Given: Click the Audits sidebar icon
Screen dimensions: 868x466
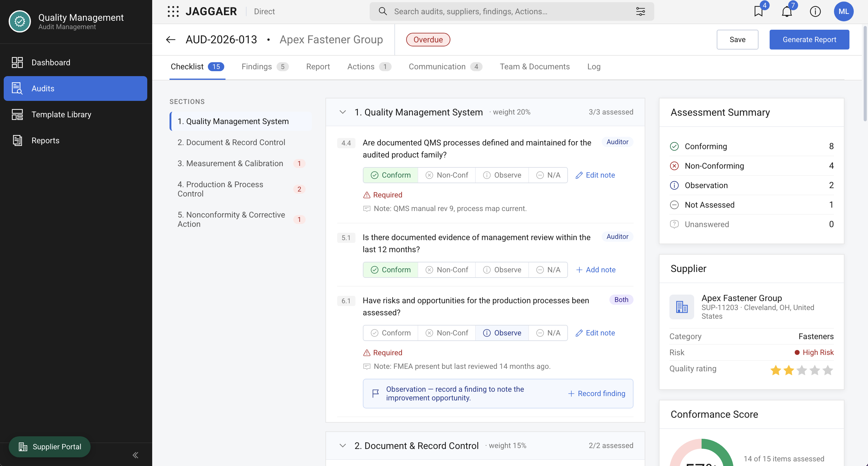Looking at the screenshot, I should coord(17,88).
